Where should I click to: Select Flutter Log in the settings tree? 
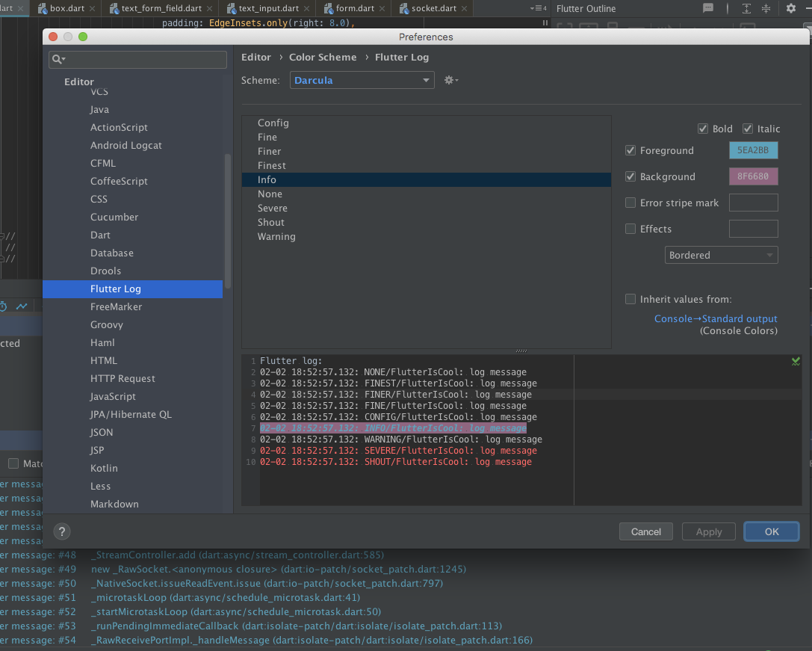tap(132, 289)
